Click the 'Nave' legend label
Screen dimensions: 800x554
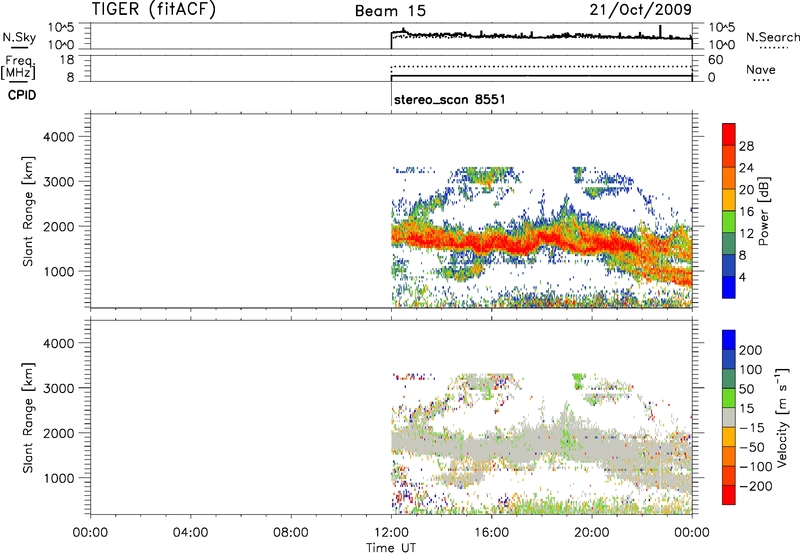click(x=761, y=69)
